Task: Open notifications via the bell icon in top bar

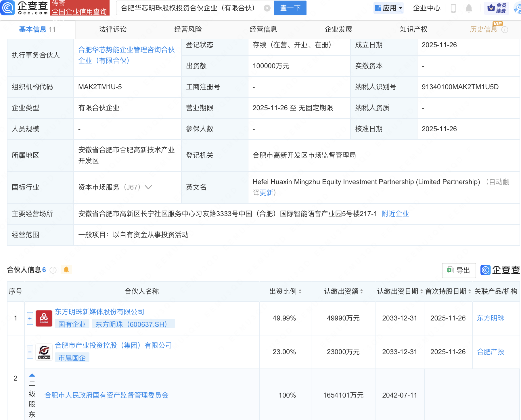Action: click(x=469, y=8)
